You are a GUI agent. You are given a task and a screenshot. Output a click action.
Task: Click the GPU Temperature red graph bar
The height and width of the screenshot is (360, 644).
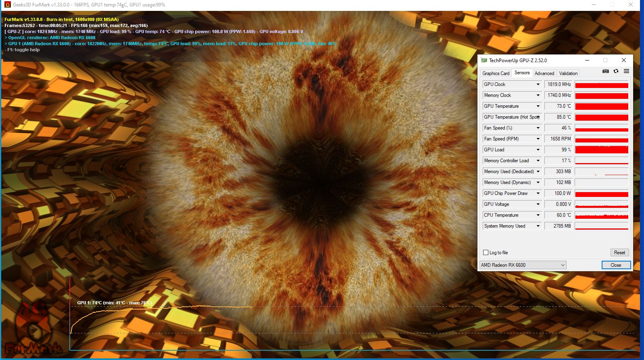point(601,107)
